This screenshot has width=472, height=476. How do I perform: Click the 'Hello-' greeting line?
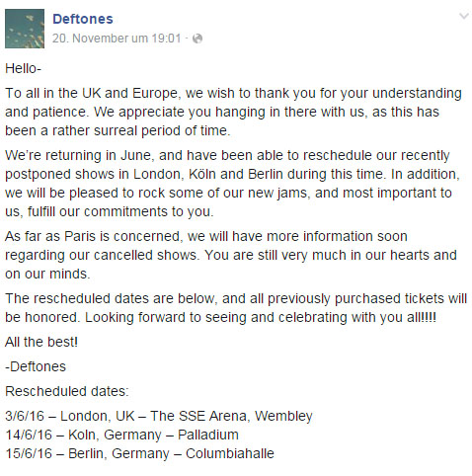pyautogui.click(x=23, y=68)
